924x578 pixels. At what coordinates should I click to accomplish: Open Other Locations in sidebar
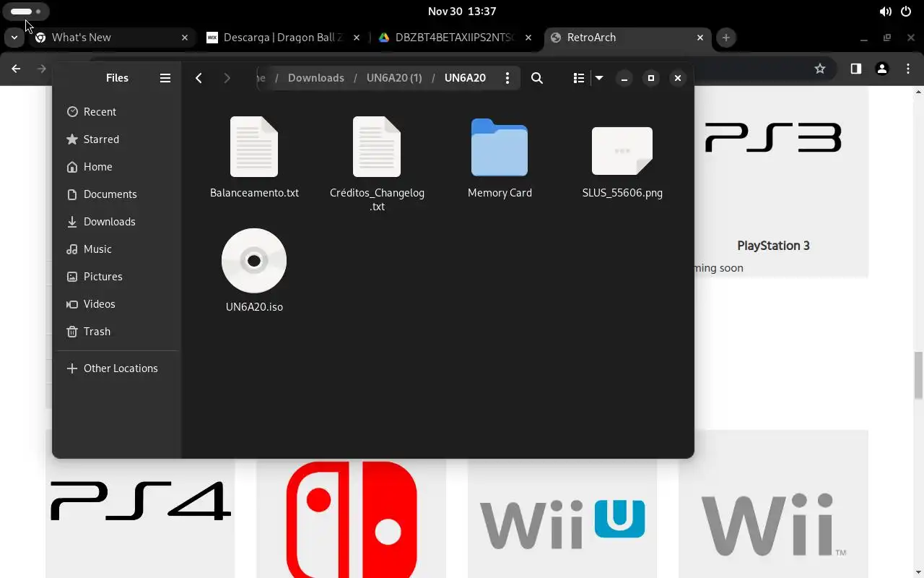click(117, 368)
